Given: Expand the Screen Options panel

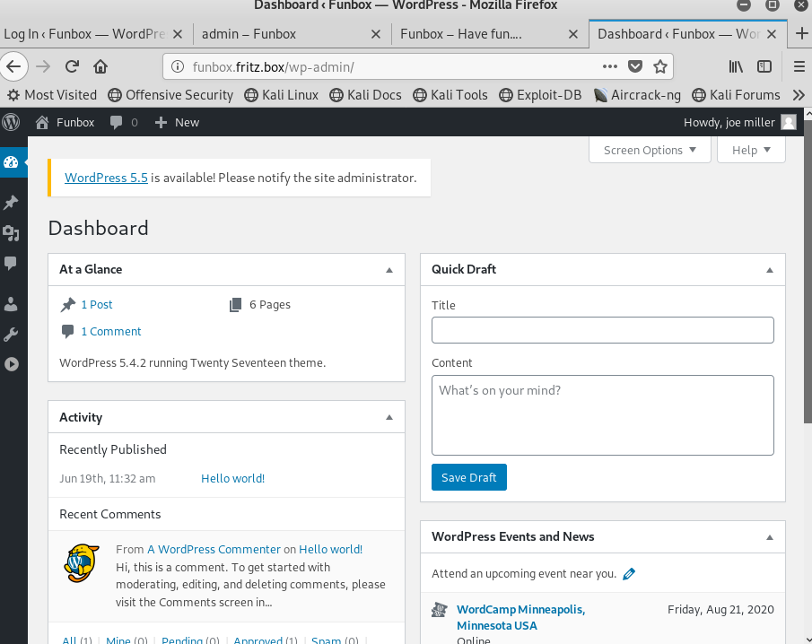Looking at the screenshot, I should [650, 150].
